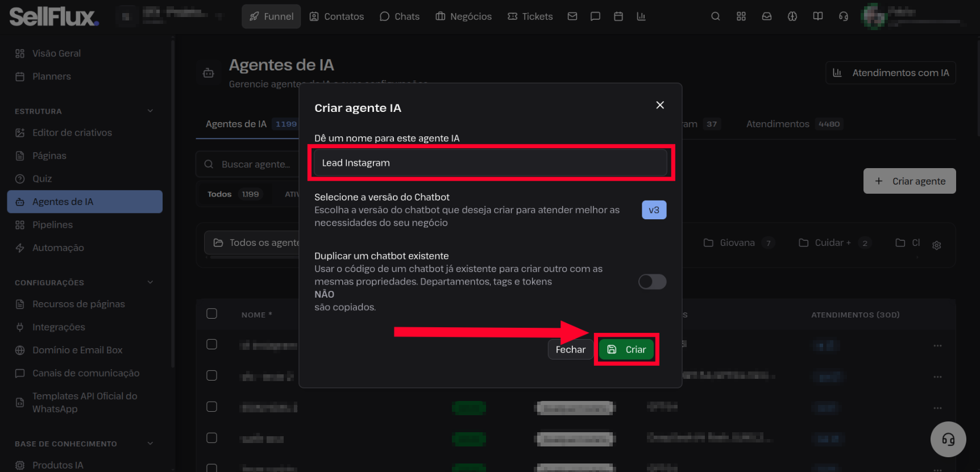The height and width of the screenshot is (472, 980).
Task: Click the SellFlux logo
Action: [x=54, y=16]
